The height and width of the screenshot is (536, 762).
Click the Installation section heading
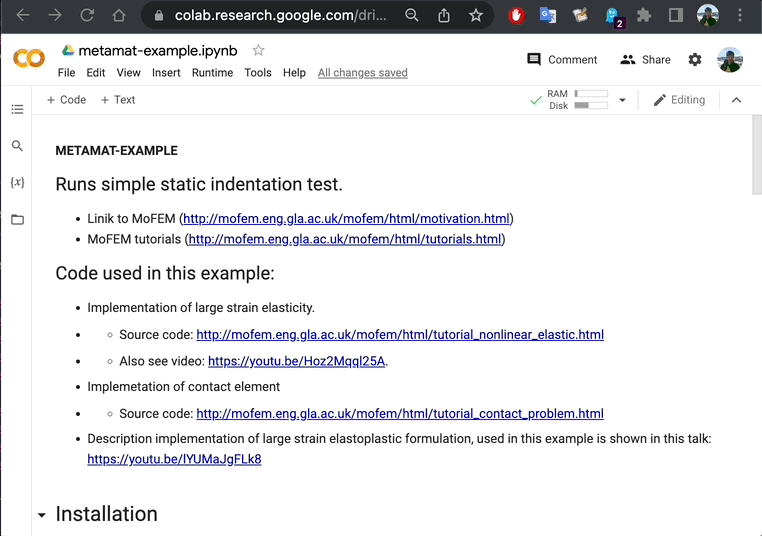point(106,514)
